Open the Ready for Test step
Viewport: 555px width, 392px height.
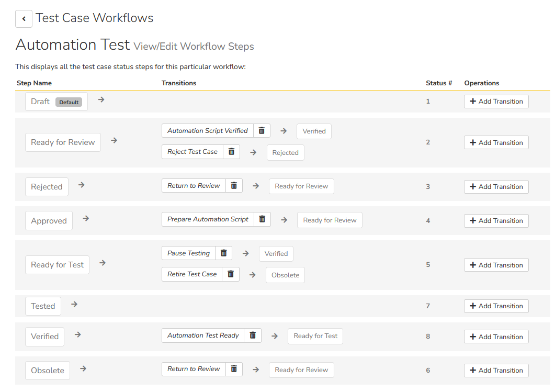tap(57, 265)
